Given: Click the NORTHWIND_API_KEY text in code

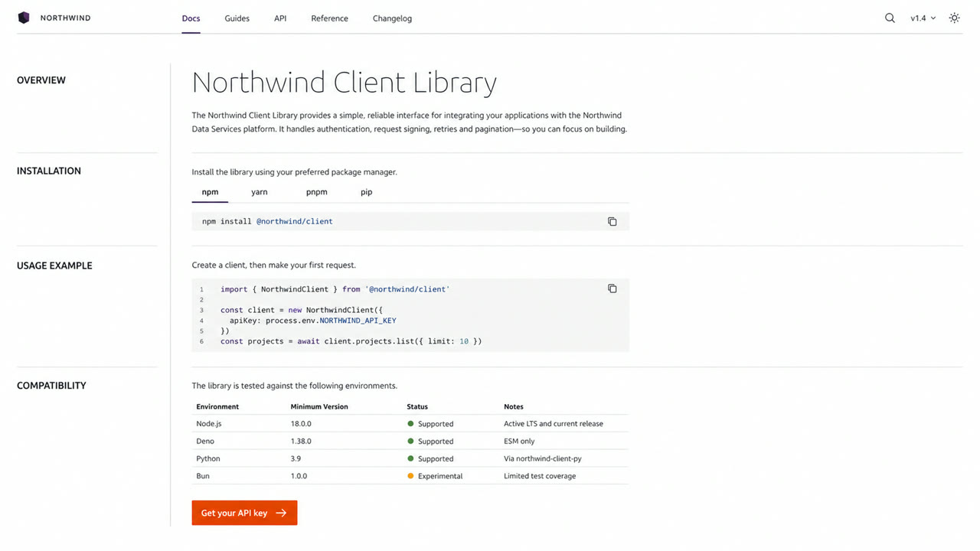Looking at the screenshot, I should pos(358,321).
